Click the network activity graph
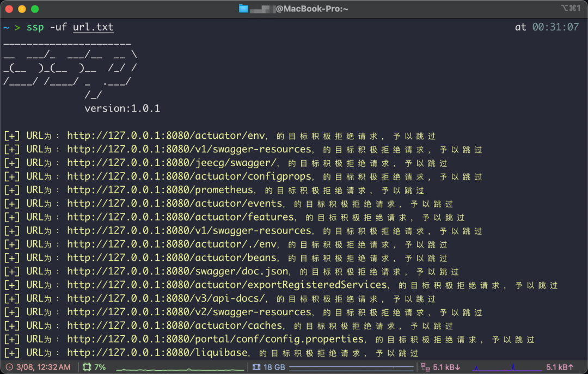The width and height of the screenshot is (588, 374). point(507,367)
